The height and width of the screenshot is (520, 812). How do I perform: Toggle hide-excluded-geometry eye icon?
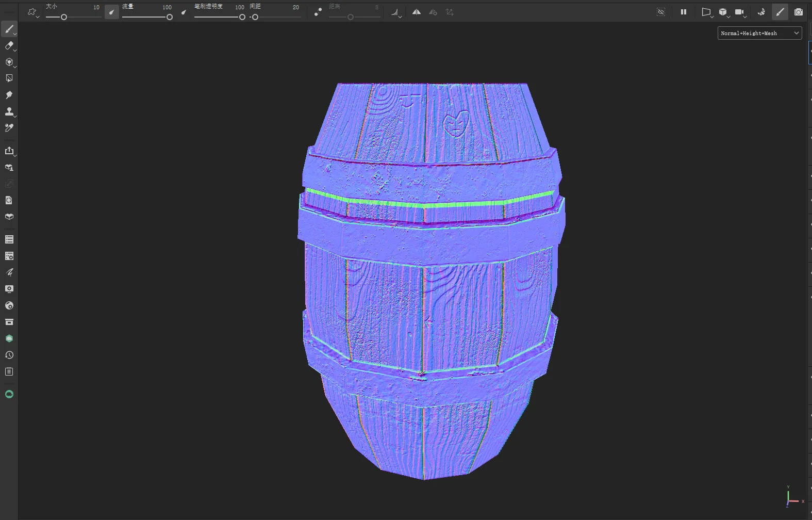point(661,12)
